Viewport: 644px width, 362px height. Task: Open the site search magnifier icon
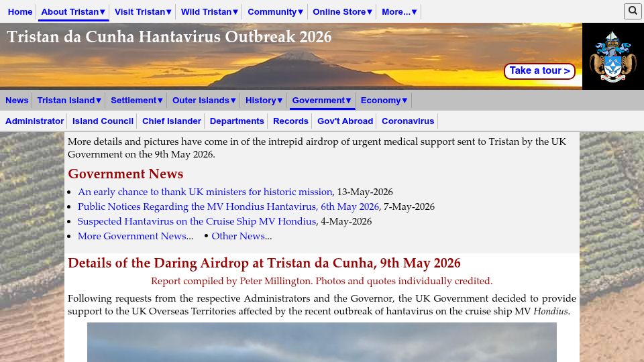click(633, 11)
